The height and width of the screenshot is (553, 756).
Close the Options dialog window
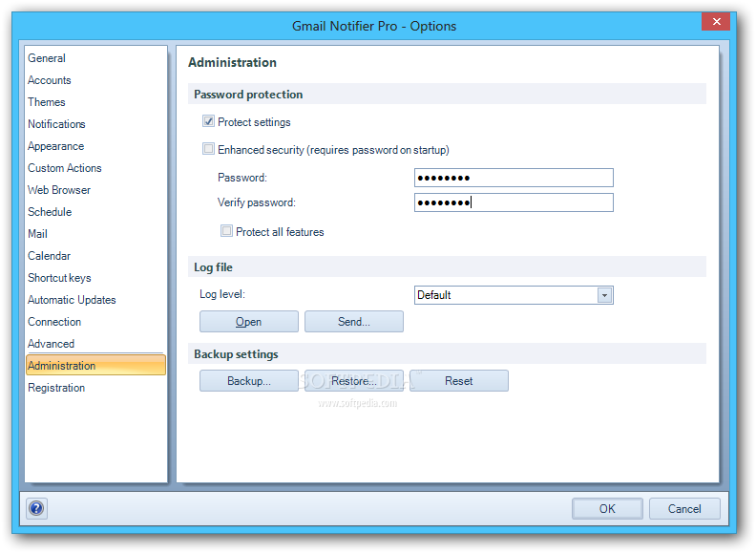pos(716,22)
